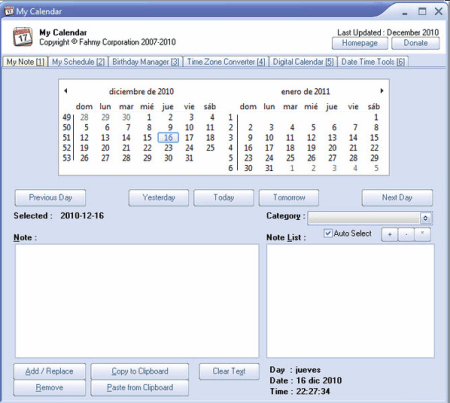Click the plus button beside Note List
The width and height of the screenshot is (450, 403).
pos(390,234)
